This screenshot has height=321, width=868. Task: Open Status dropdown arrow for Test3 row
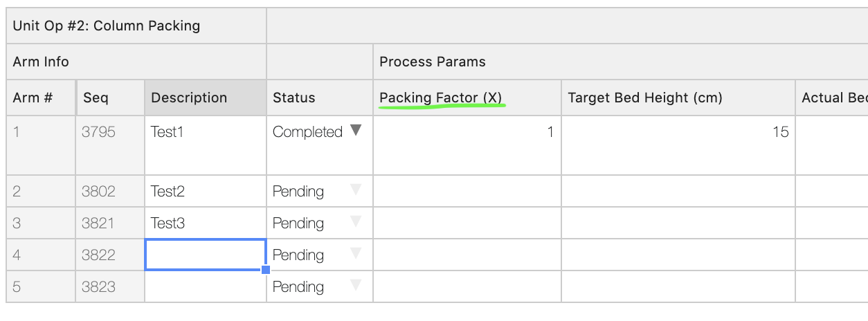356,221
